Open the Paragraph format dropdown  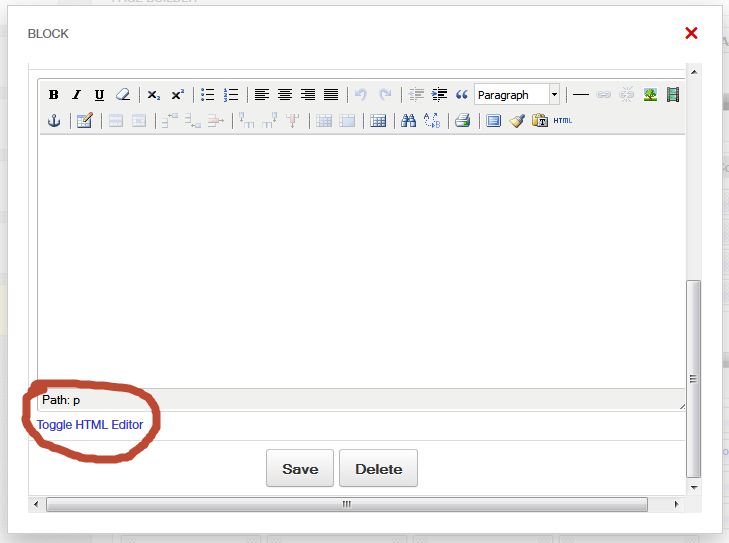(x=517, y=95)
